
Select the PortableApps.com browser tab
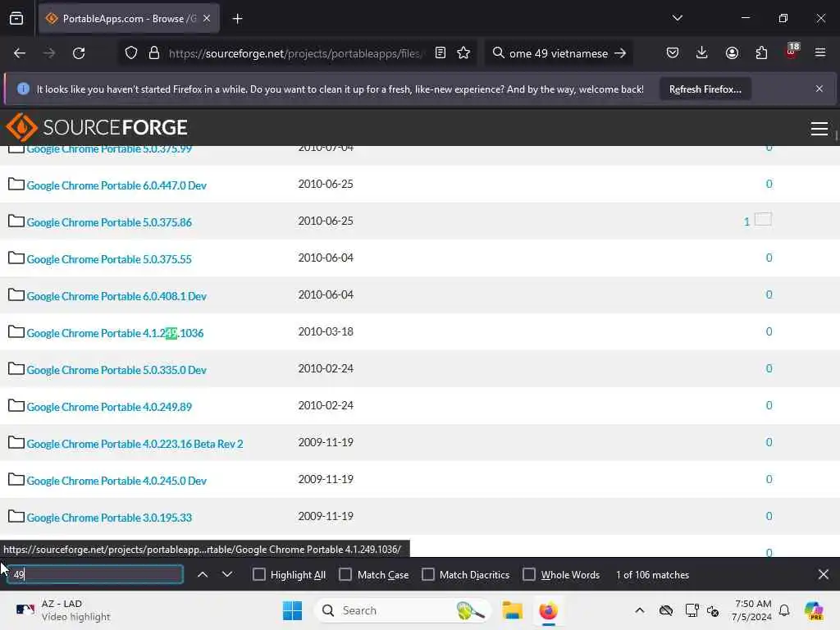click(129, 19)
